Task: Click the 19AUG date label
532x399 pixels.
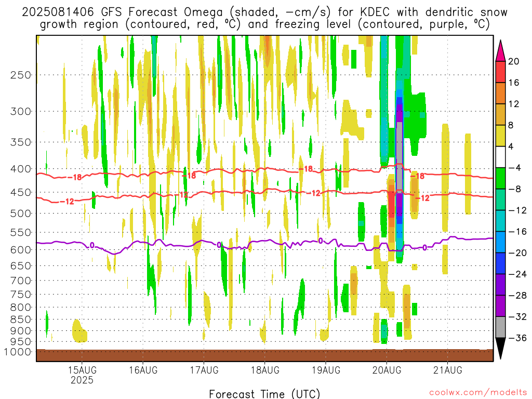Action: coord(326,370)
